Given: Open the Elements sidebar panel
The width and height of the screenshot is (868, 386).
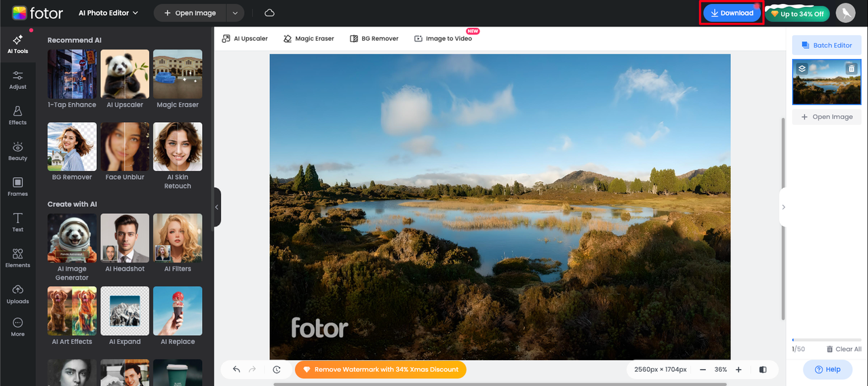Looking at the screenshot, I should [18, 258].
